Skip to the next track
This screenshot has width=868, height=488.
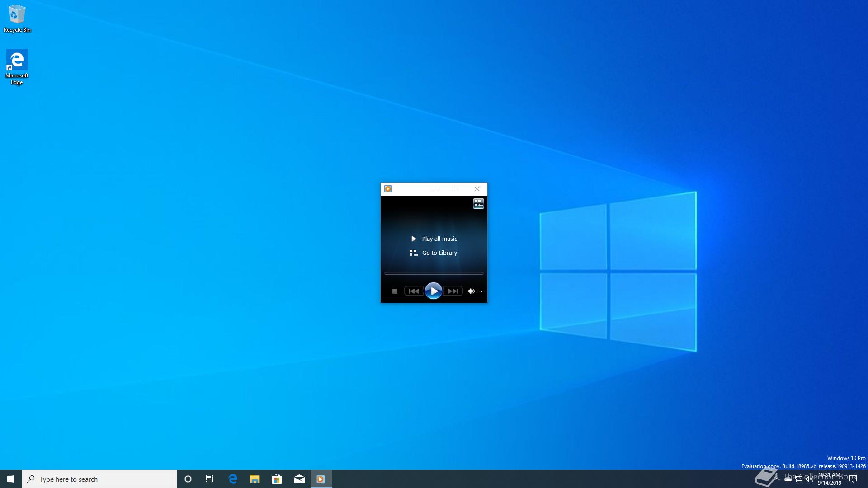tap(453, 291)
